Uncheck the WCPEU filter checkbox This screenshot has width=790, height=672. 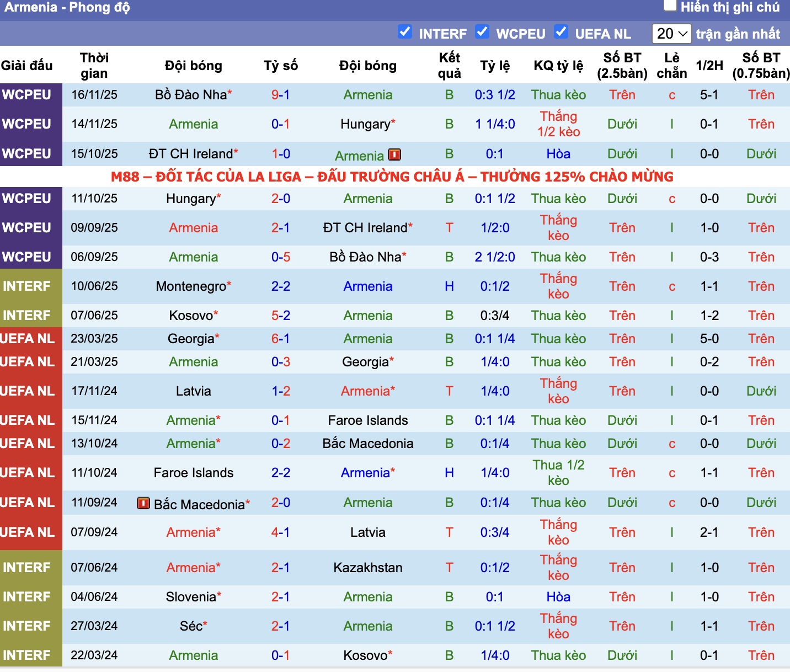coord(482,32)
